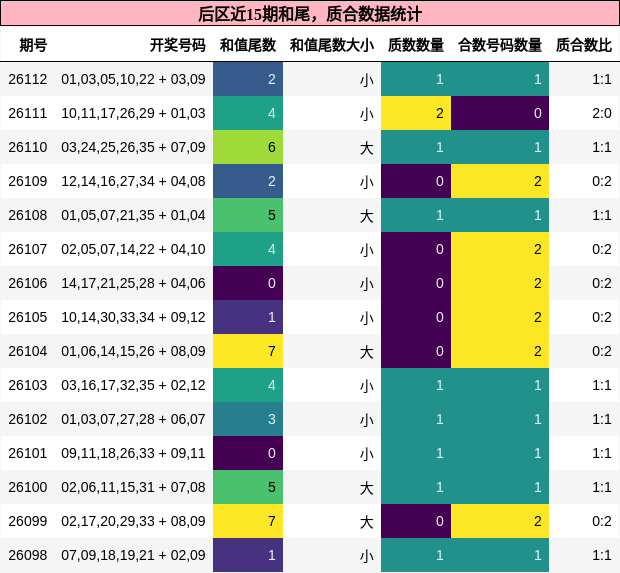
Task: Click the 和值尾数 cell 5 in row 26108
Action: (x=248, y=215)
